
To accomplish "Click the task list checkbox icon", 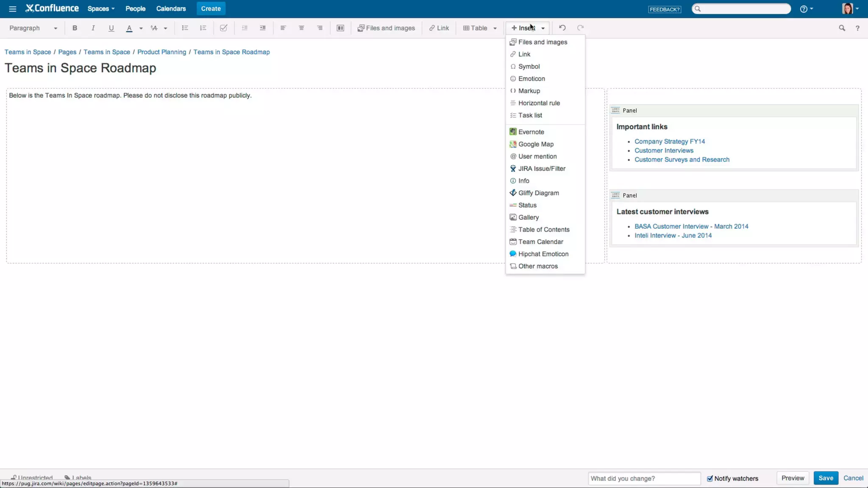I will pos(223,28).
